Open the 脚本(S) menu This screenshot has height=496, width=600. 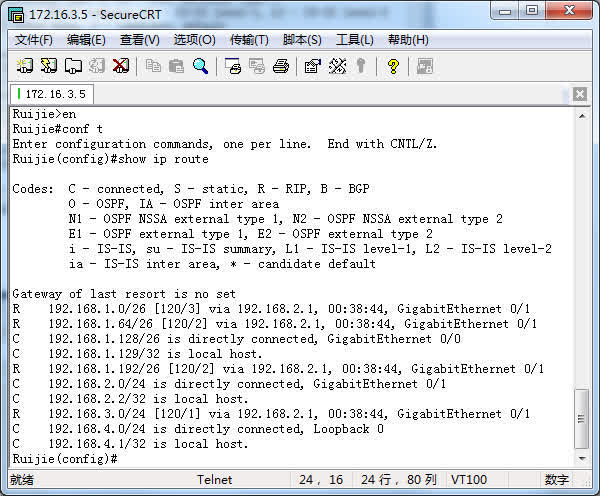click(x=302, y=40)
